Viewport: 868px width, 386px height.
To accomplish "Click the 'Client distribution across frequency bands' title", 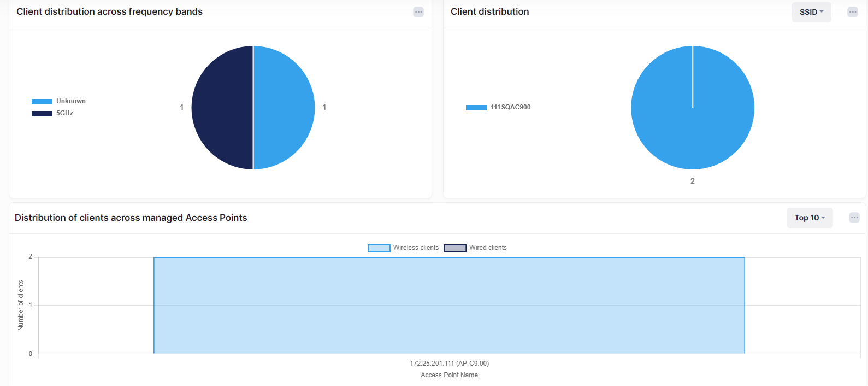I will (109, 12).
